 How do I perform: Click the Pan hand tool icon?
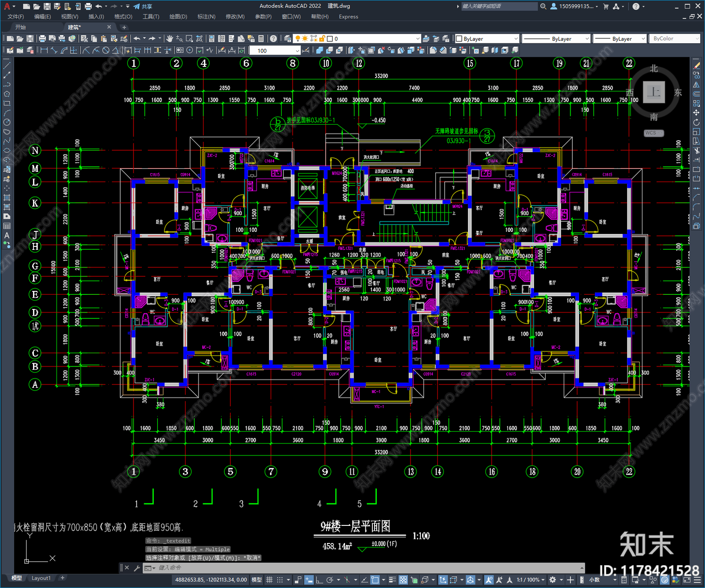click(169, 39)
